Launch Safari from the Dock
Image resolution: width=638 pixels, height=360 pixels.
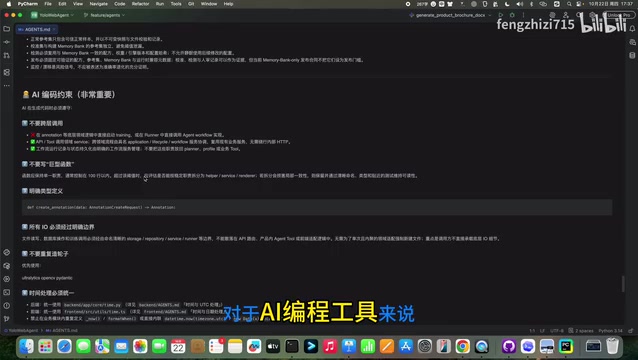pyautogui.click(x=64, y=346)
